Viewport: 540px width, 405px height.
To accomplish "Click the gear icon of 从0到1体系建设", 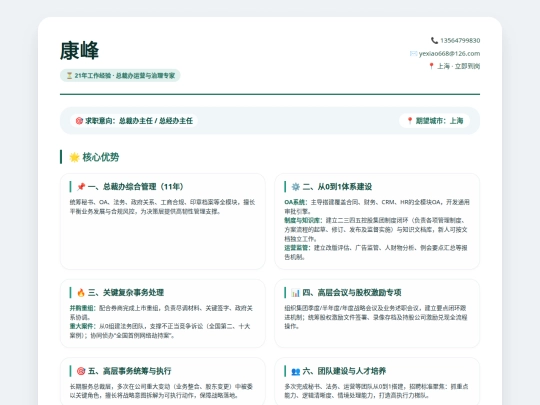I will 295,187.
